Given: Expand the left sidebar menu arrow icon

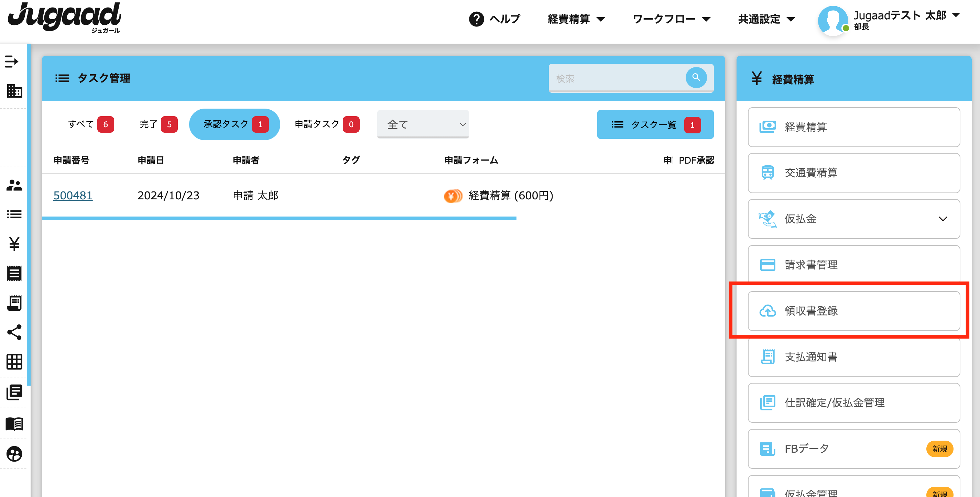Looking at the screenshot, I should tap(12, 61).
